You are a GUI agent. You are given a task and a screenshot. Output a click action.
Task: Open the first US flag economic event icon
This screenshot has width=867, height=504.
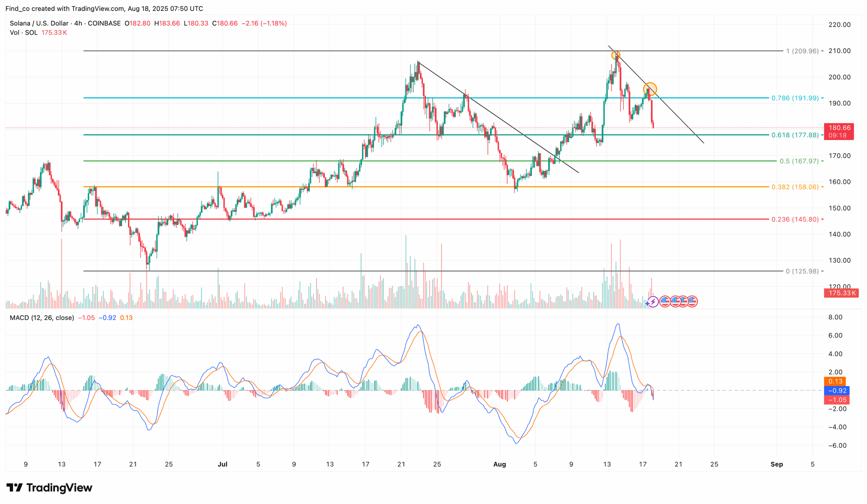point(665,302)
